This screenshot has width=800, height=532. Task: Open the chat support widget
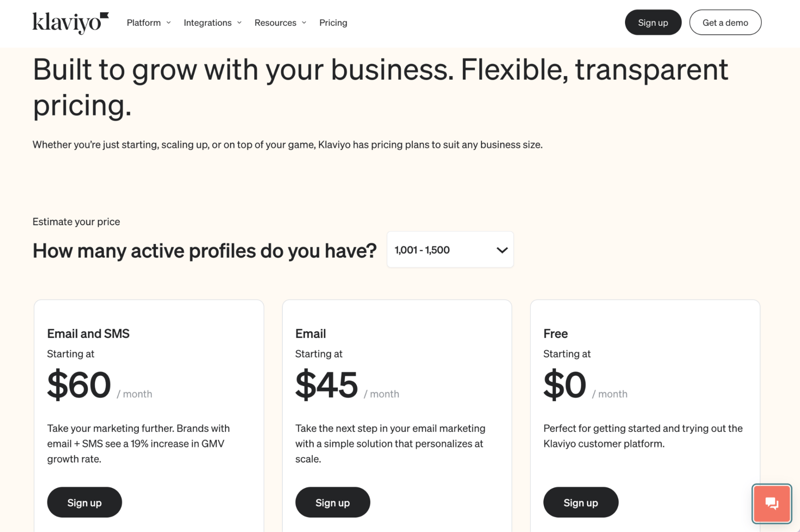click(771, 504)
